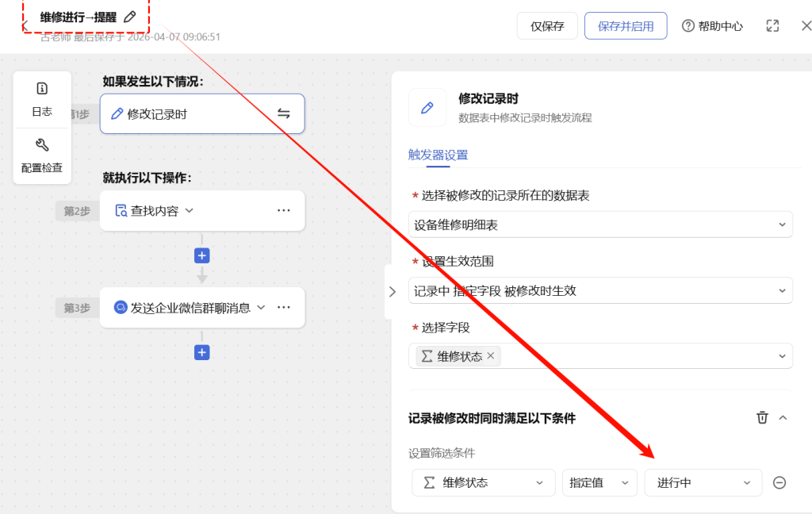Collapse the filter conditions section
This screenshot has width=812, height=514.
coord(783,417)
